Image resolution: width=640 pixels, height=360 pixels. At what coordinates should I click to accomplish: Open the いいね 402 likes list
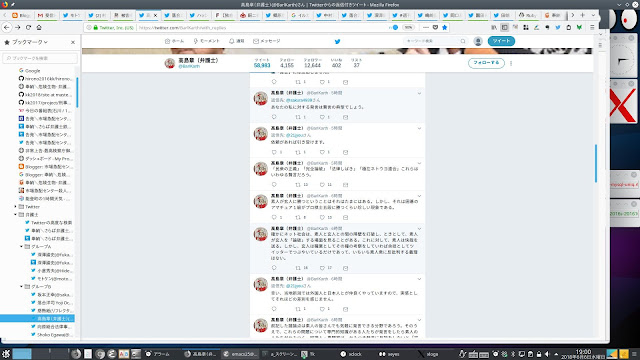pos(336,63)
